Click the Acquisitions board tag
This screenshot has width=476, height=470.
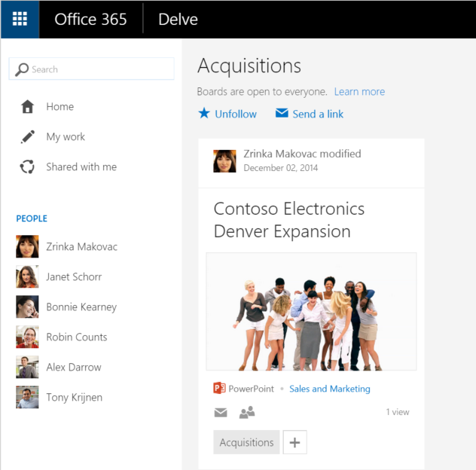pos(246,442)
